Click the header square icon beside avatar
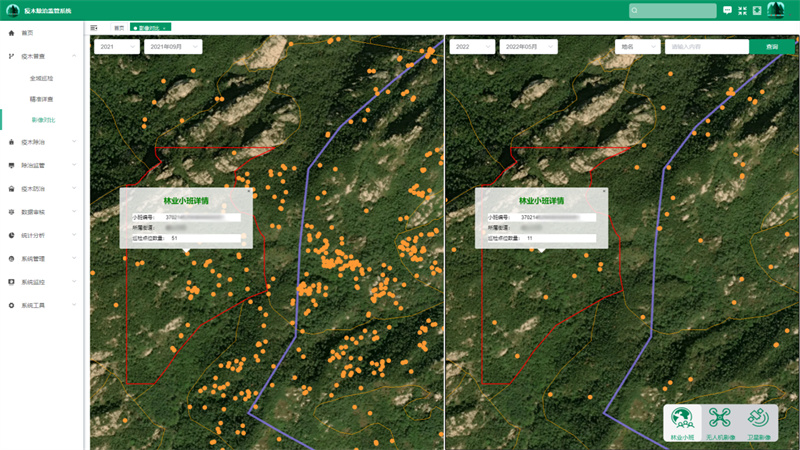800x450 pixels. 757,10
